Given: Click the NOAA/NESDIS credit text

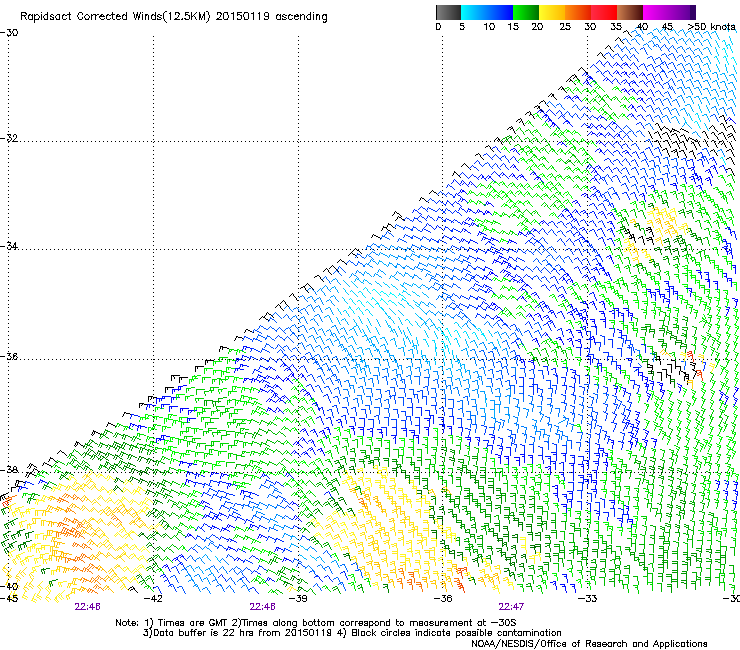Looking at the screenshot, I should click(589, 644).
